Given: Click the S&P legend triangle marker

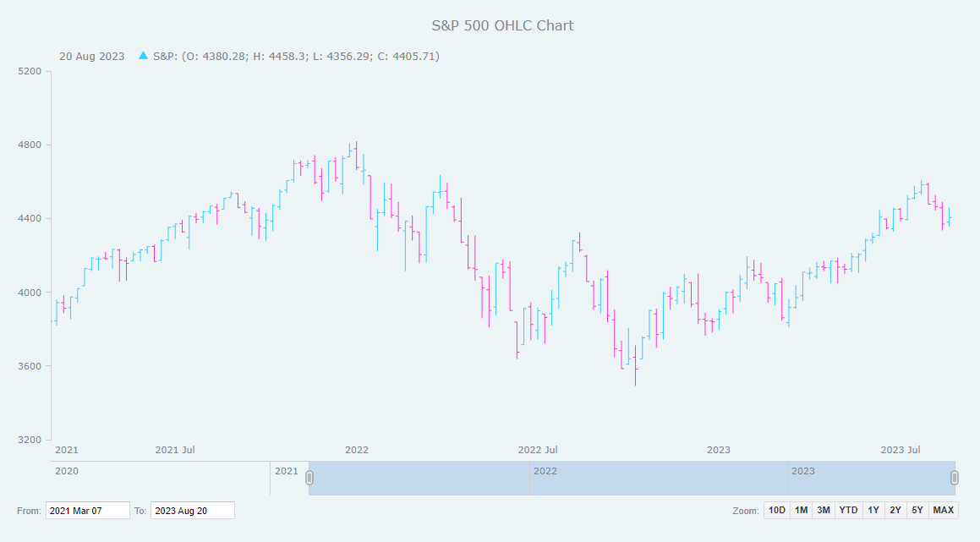Looking at the screenshot, I should 143,56.
